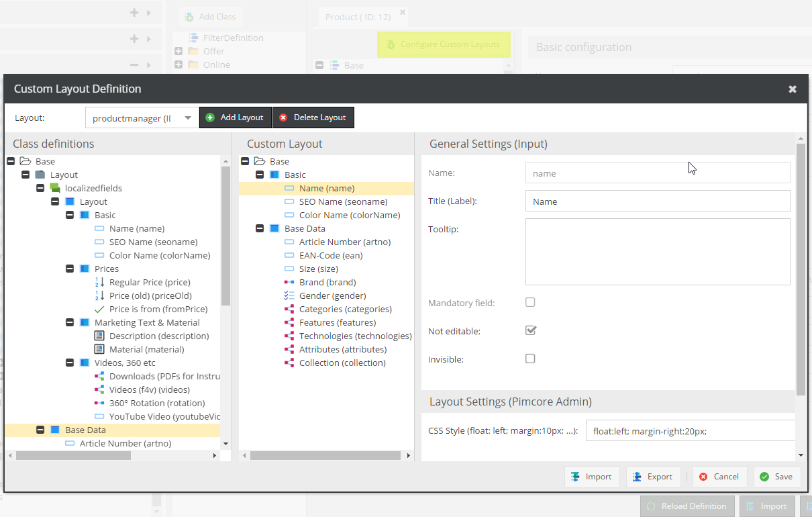Click the Base folder icon in Custom Layout
The height and width of the screenshot is (517, 812).
[x=260, y=162]
